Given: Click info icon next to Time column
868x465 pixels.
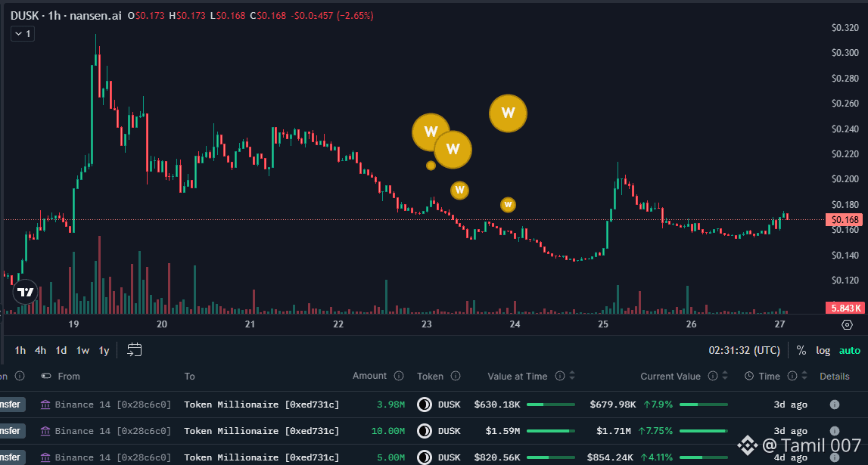Looking at the screenshot, I should pos(792,376).
